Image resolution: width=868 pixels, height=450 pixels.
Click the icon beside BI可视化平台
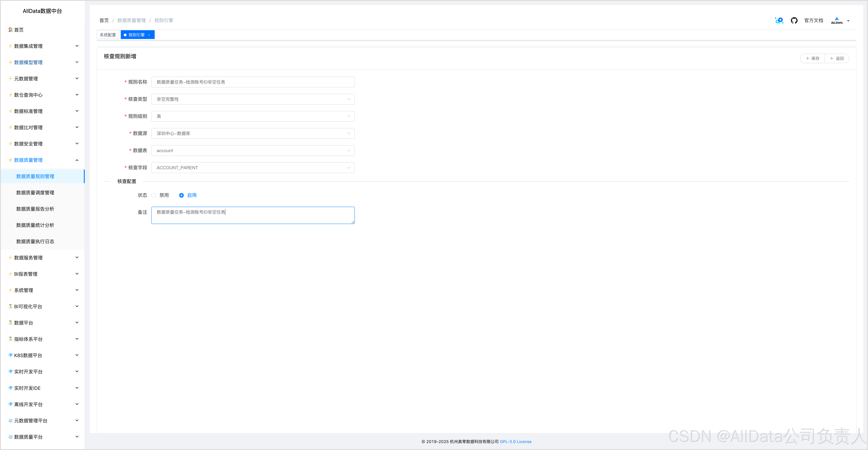(11, 307)
